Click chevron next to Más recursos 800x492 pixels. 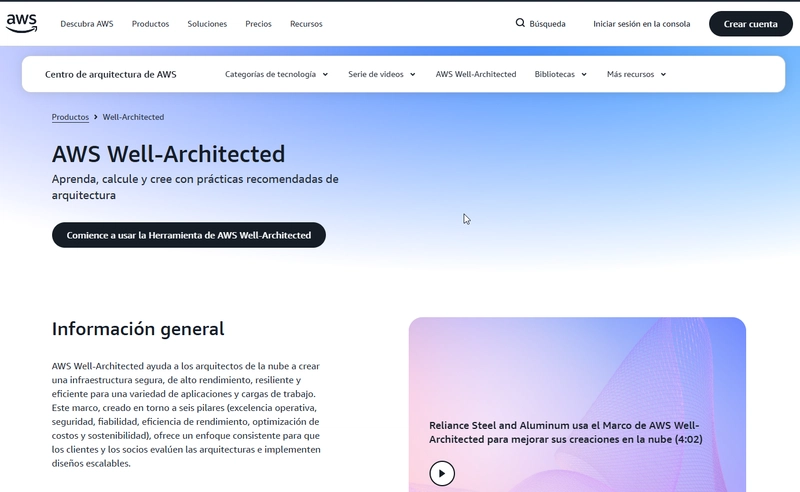point(663,75)
